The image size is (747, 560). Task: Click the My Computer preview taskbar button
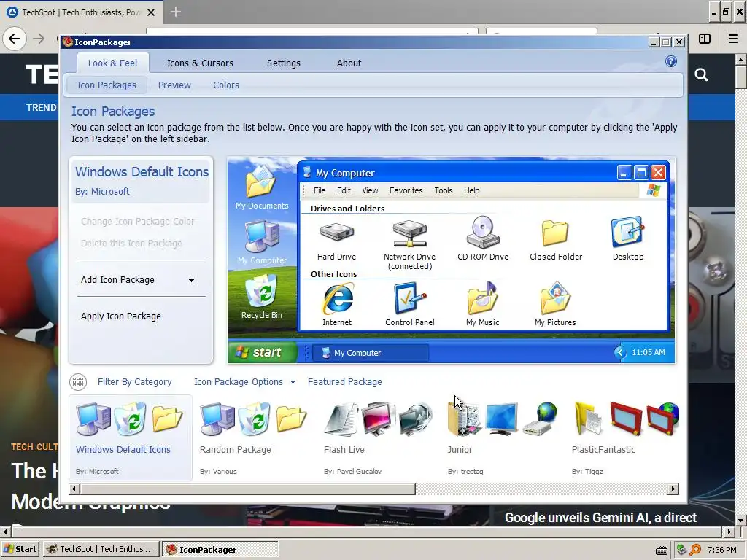(x=371, y=353)
